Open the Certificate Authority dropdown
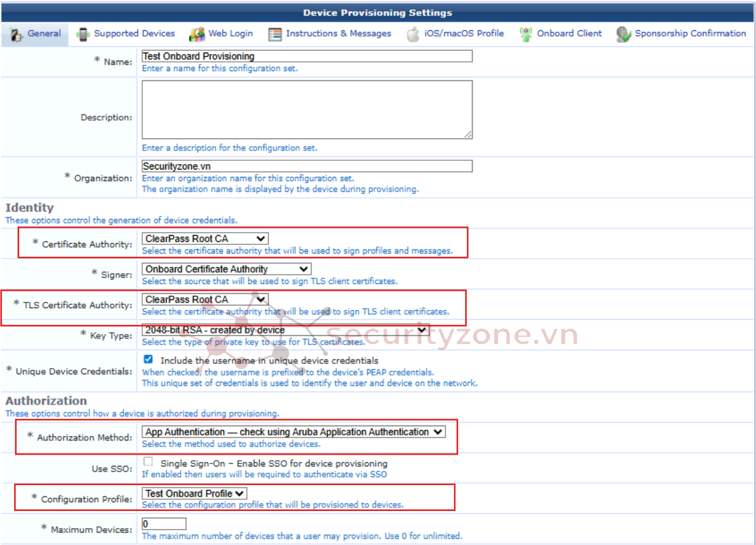Screen dimensions: 756x545 (205, 239)
